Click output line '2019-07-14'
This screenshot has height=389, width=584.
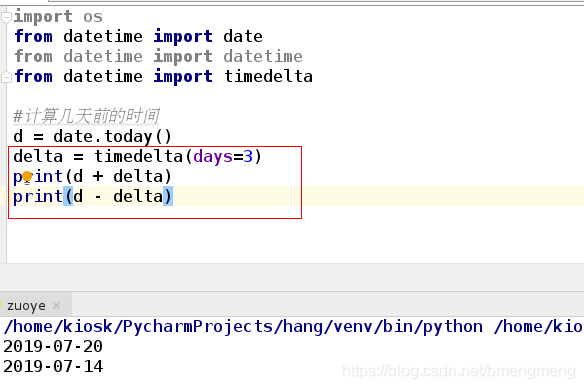pos(53,366)
